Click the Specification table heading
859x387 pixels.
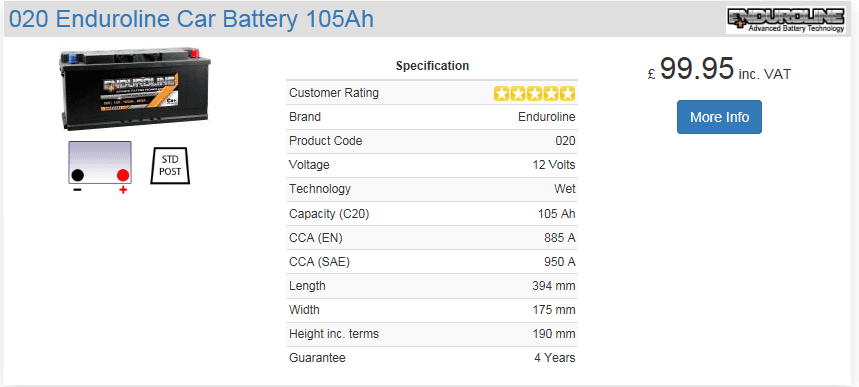(432, 66)
